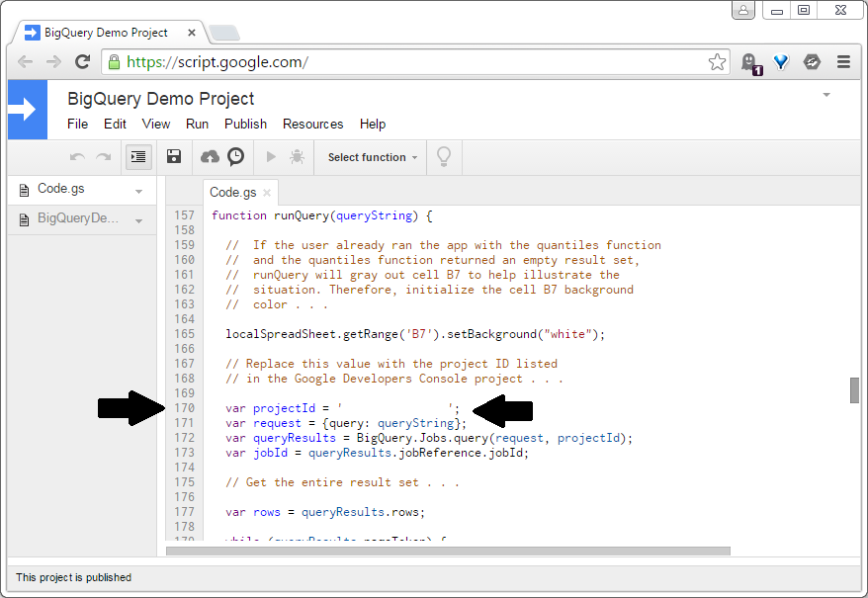Open the View menu
Screen dimensions: 868x598
tap(156, 124)
